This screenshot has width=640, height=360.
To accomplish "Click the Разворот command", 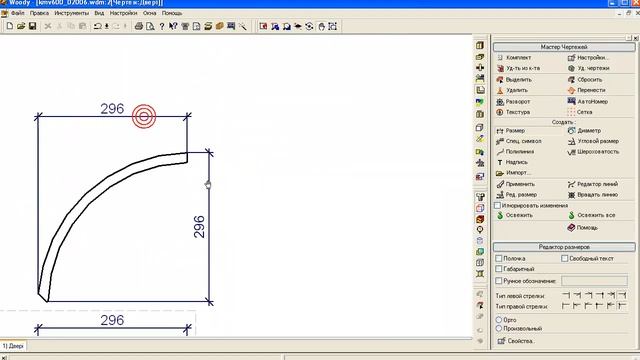I will click(513, 101).
